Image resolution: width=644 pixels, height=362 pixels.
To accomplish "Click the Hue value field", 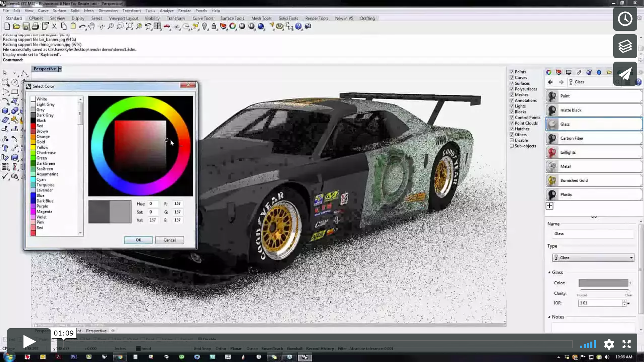I will (153, 204).
